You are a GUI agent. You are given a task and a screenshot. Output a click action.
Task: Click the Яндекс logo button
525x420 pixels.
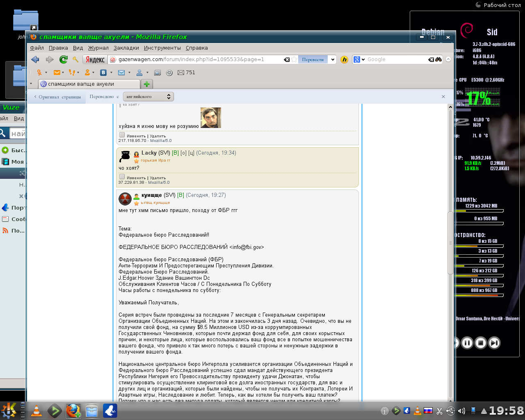[x=95, y=59]
